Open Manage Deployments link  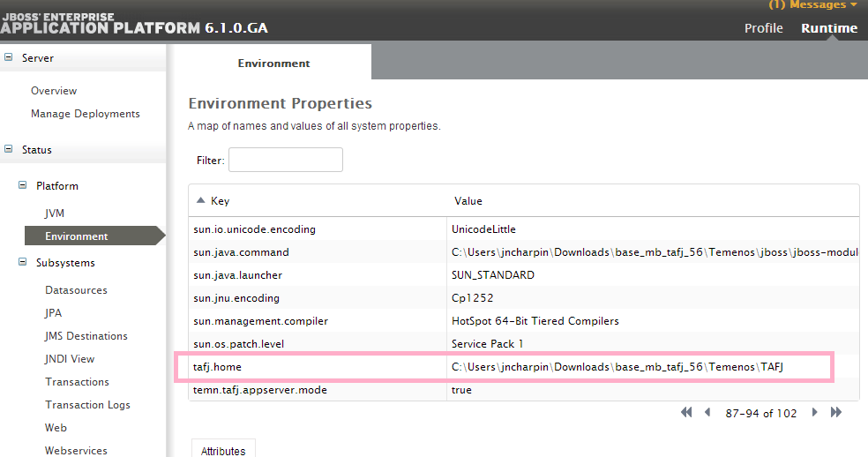(85, 114)
